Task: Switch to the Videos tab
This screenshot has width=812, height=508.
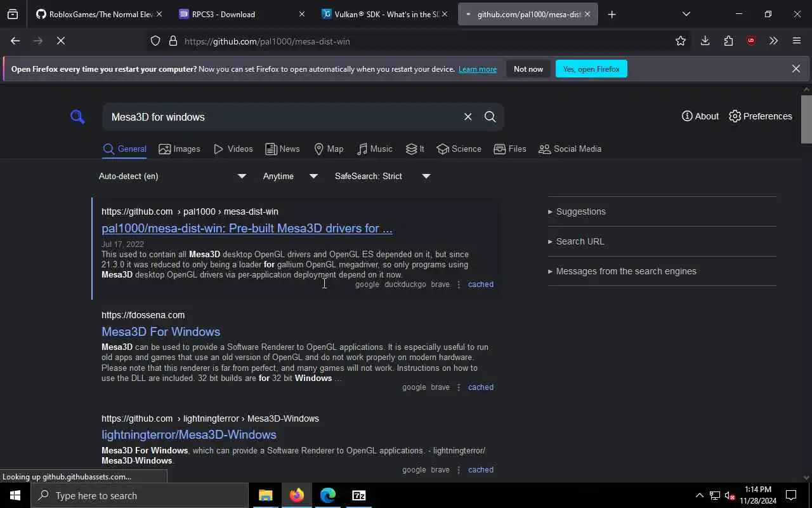Action: [233, 149]
